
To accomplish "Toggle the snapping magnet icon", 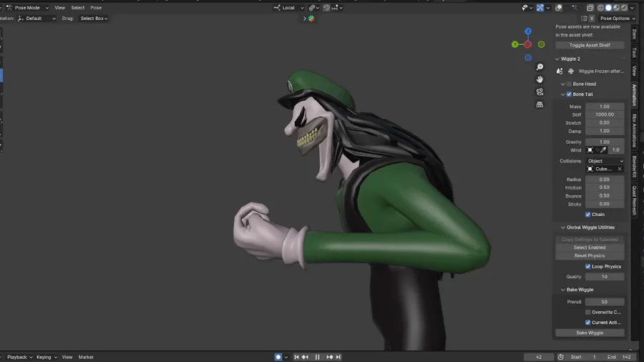I will [x=326, y=8].
